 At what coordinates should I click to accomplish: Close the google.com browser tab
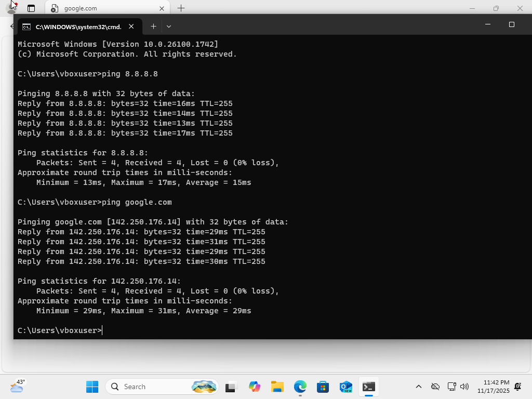(x=162, y=8)
